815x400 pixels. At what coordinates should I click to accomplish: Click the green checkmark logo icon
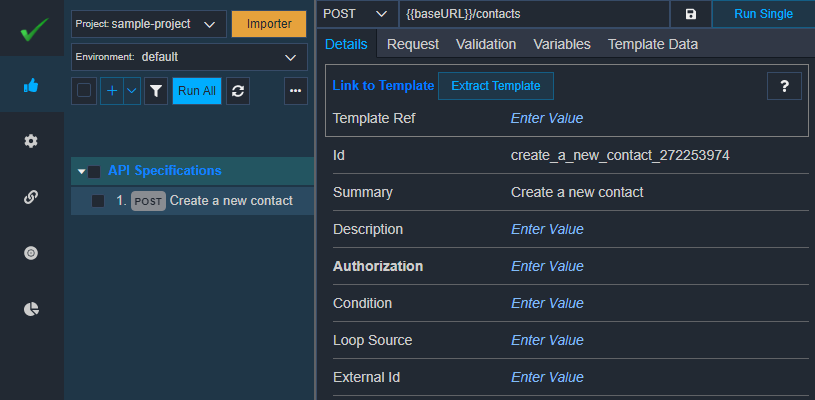point(34,29)
